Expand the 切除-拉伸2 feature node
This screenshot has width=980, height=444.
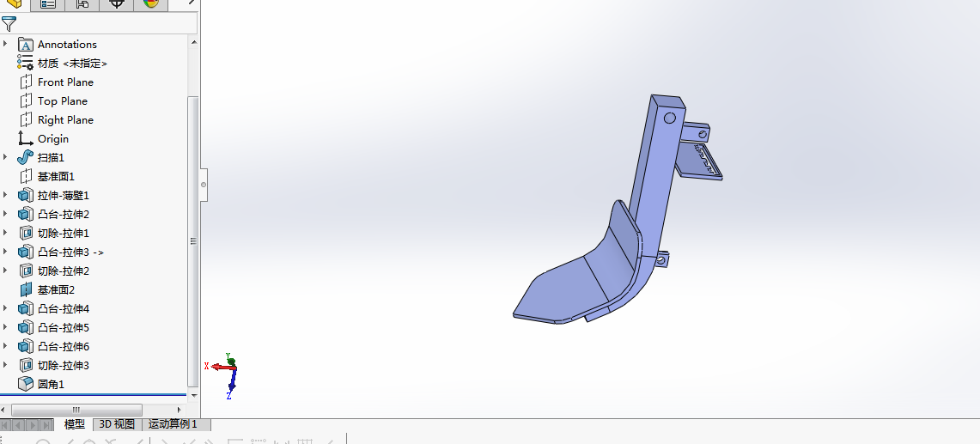point(6,271)
